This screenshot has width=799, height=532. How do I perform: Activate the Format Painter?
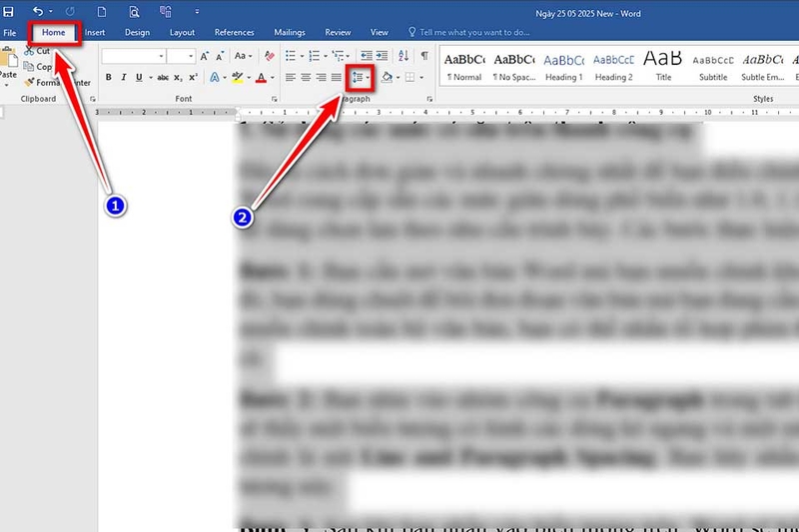click(57, 83)
